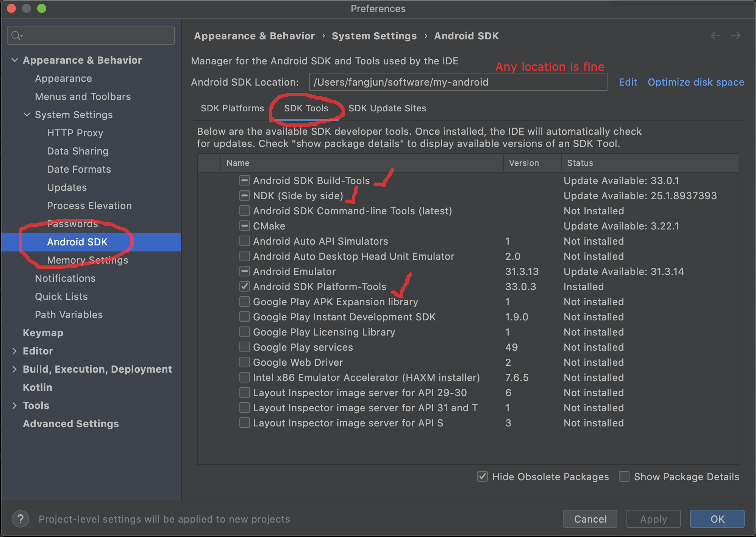Image resolution: width=756 pixels, height=537 pixels.
Task: Check Google Play APK Expansion library
Action: pos(245,301)
